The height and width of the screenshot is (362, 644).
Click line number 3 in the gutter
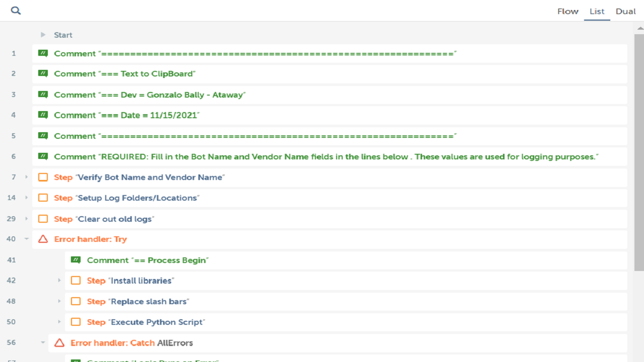point(14,95)
